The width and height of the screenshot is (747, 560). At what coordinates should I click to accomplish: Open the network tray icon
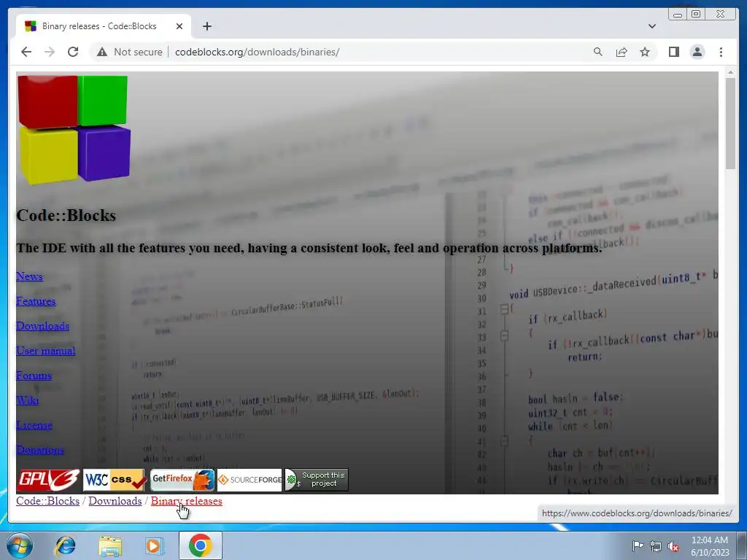(x=656, y=545)
